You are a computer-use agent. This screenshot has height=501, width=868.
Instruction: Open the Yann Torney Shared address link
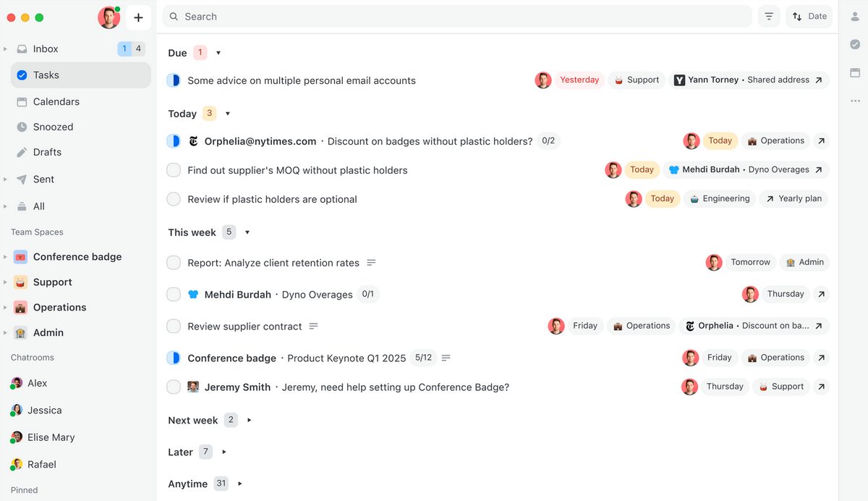pos(749,80)
